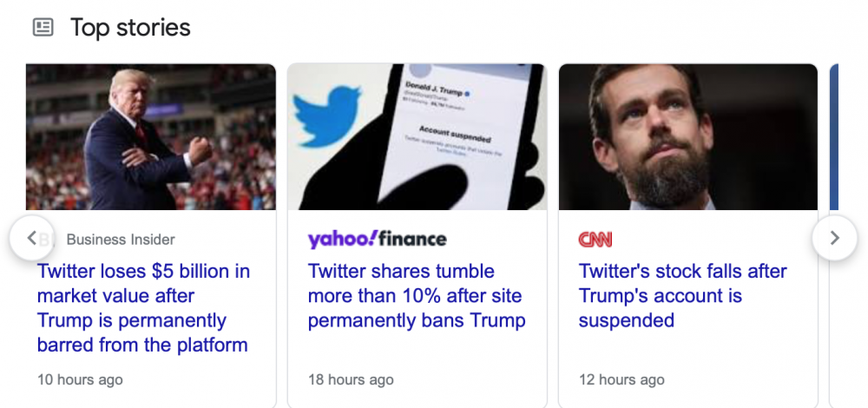
Task: Click the yahoo!finance logo
Action: coord(377,239)
